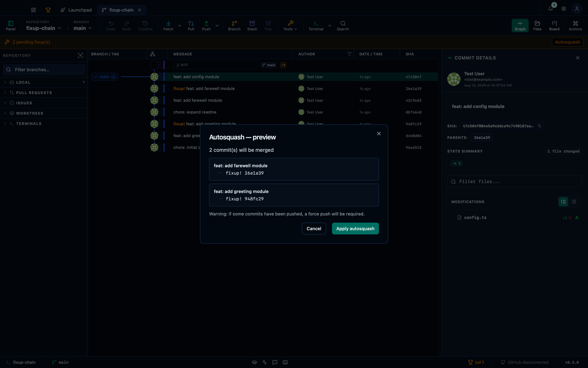The height and width of the screenshot is (368, 588).
Task: Switch modifications to tree view
Action: tap(563, 202)
